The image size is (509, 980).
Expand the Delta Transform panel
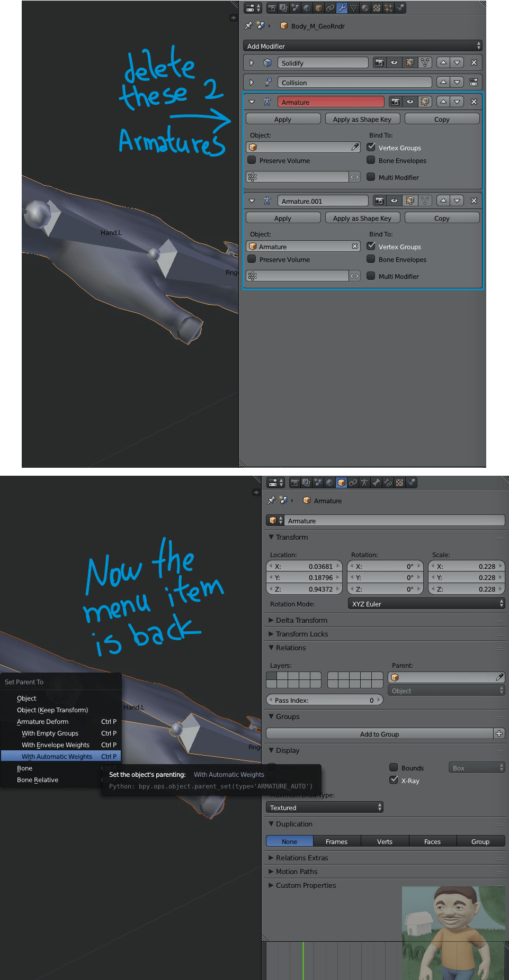[x=302, y=620]
